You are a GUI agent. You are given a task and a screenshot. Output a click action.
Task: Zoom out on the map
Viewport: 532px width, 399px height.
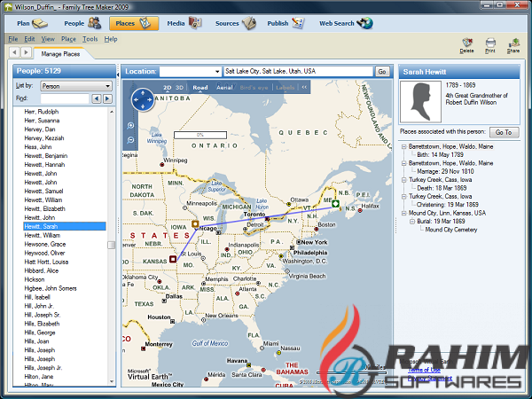coord(130,140)
